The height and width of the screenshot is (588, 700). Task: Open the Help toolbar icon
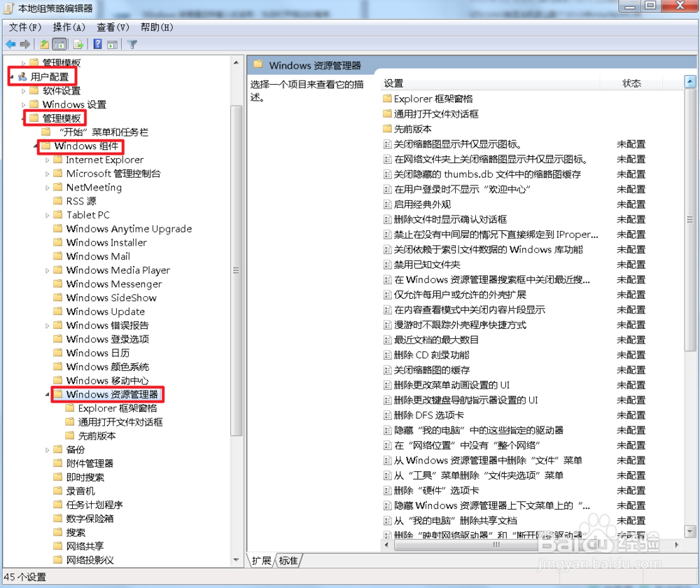point(98,44)
